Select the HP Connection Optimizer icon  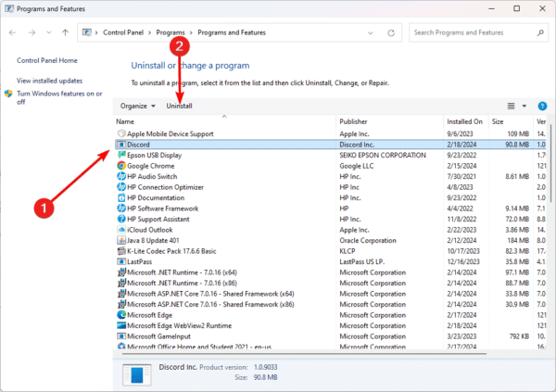[121, 187]
